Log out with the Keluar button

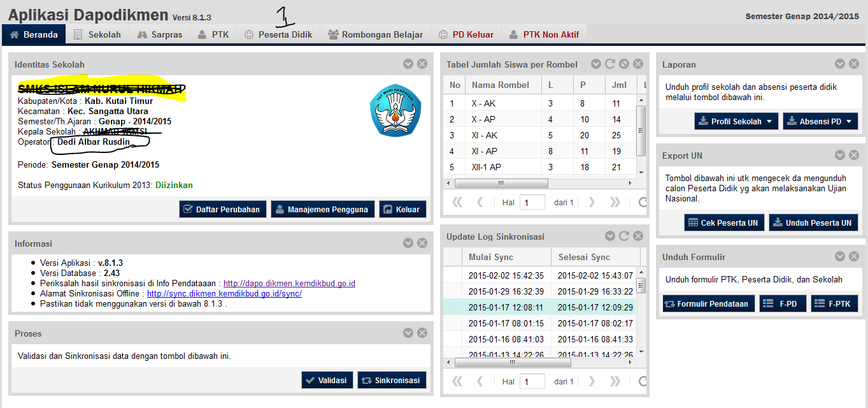click(x=402, y=209)
